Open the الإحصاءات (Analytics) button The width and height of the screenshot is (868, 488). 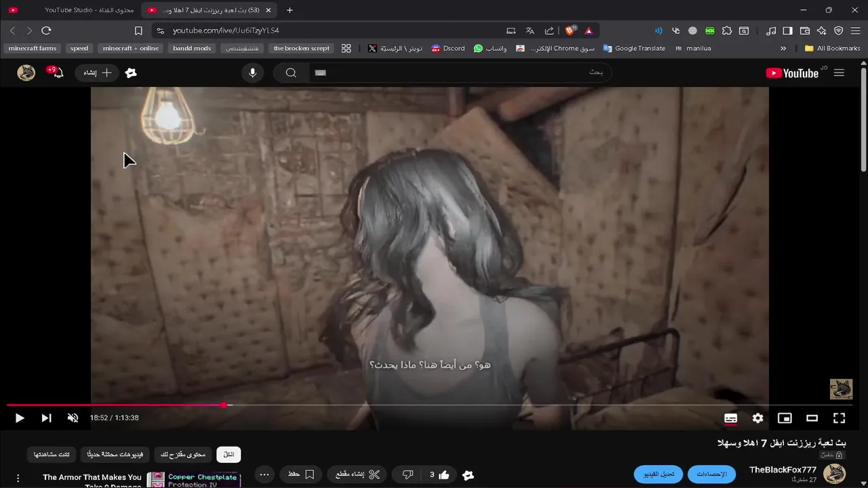[x=711, y=474]
